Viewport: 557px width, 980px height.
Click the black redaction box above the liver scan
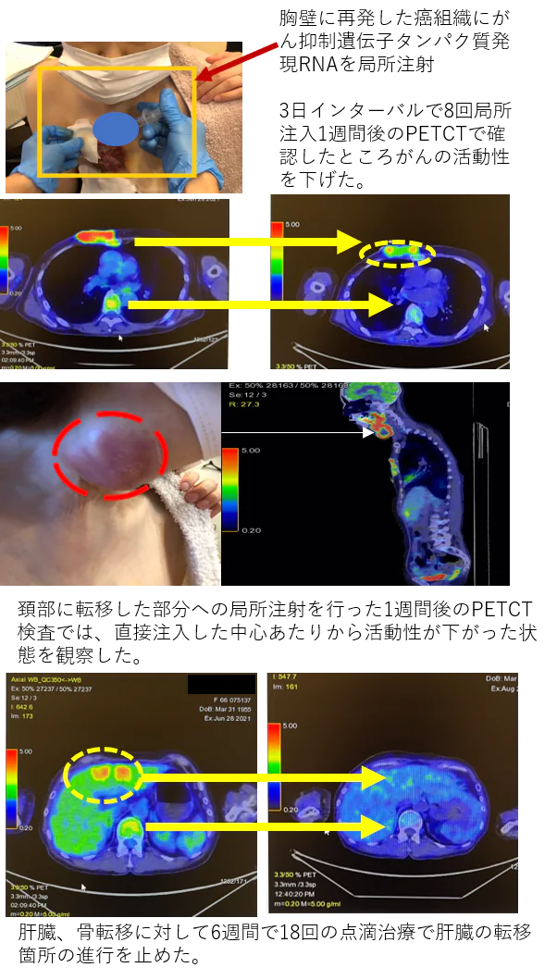[x=221, y=684]
